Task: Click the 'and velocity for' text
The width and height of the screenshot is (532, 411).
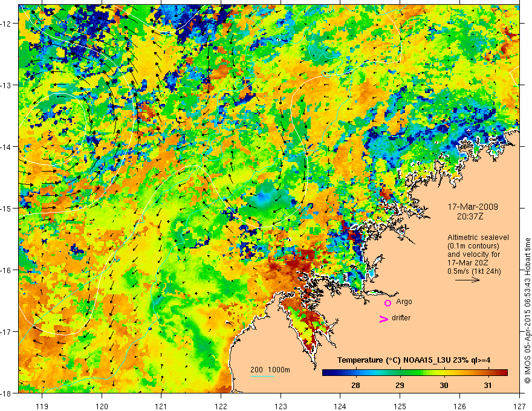Action: click(x=473, y=254)
